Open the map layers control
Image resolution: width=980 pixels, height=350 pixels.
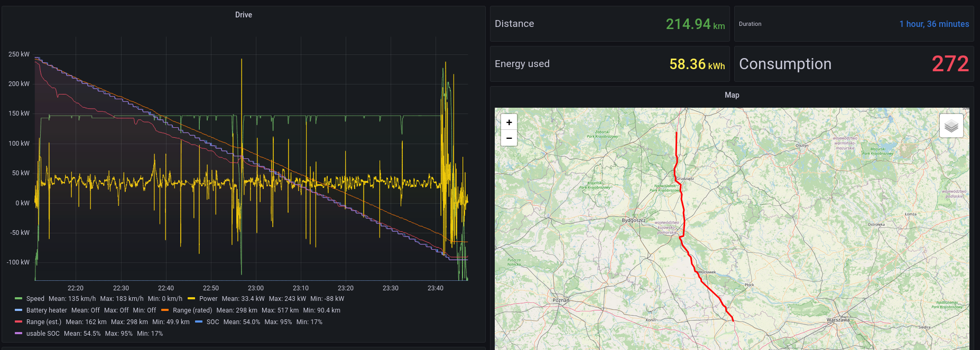click(951, 126)
